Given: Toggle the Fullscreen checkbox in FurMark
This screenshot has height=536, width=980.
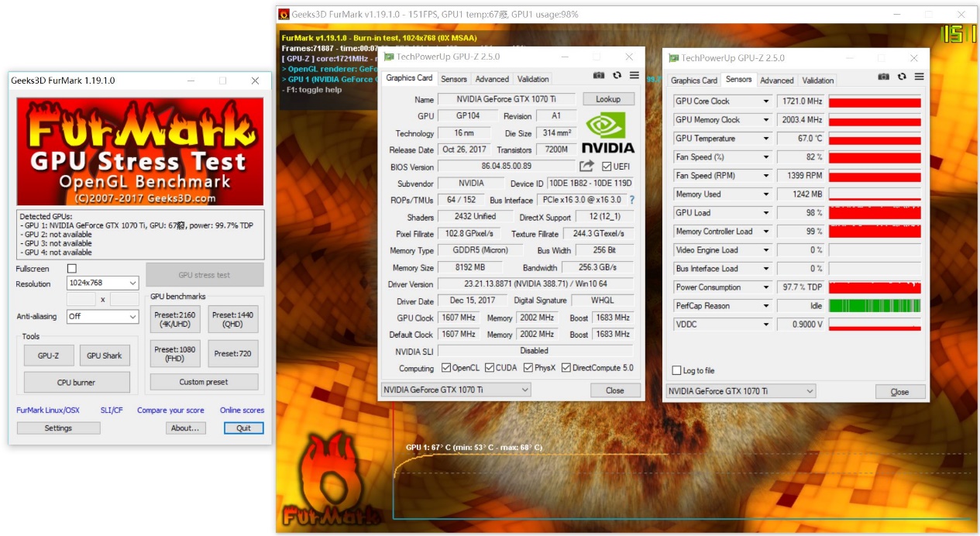Looking at the screenshot, I should pos(72,268).
